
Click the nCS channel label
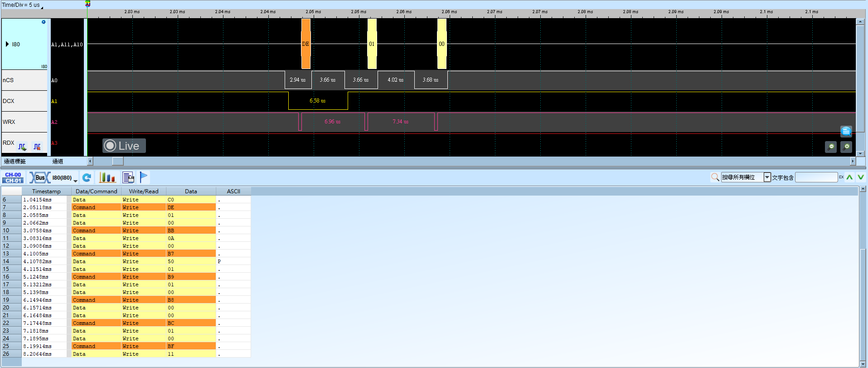tap(9, 80)
